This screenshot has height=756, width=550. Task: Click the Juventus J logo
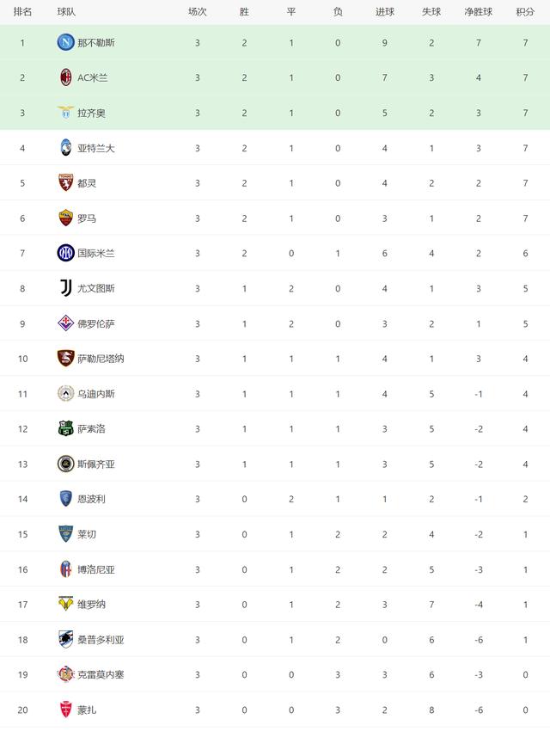point(65,288)
